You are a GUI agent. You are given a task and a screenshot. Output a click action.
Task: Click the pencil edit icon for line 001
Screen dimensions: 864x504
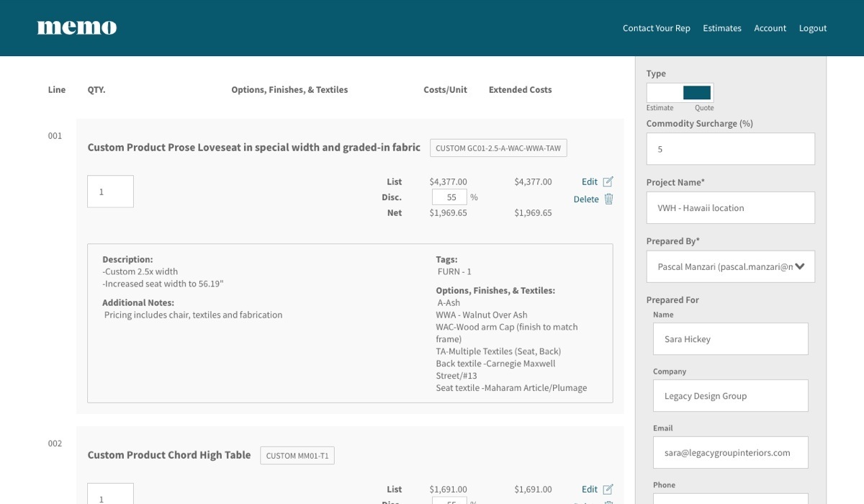[608, 181]
